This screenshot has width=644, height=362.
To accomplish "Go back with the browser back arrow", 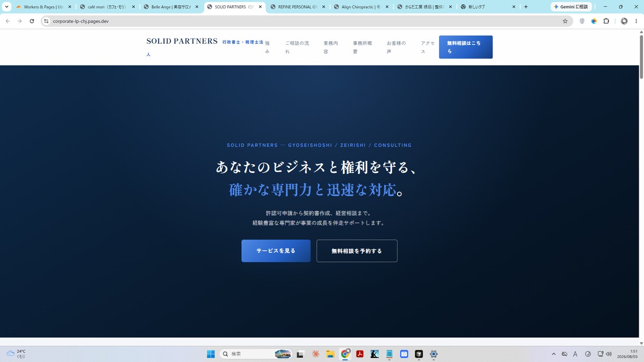I will click(x=7, y=21).
